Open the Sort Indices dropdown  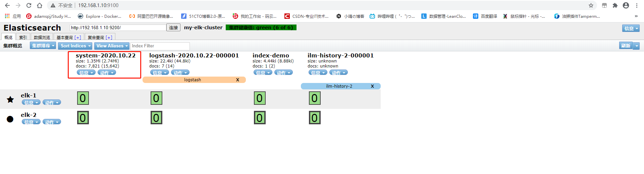click(75, 46)
